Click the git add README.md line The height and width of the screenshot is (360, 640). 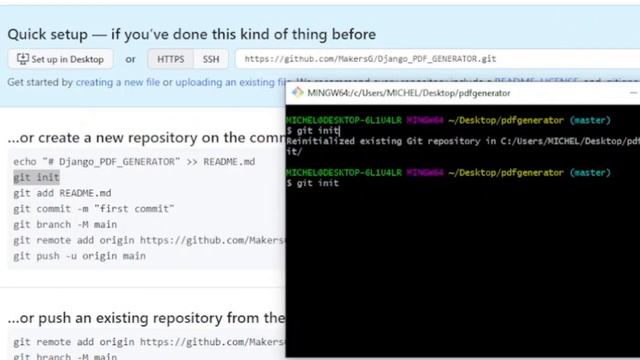[x=62, y=193]
